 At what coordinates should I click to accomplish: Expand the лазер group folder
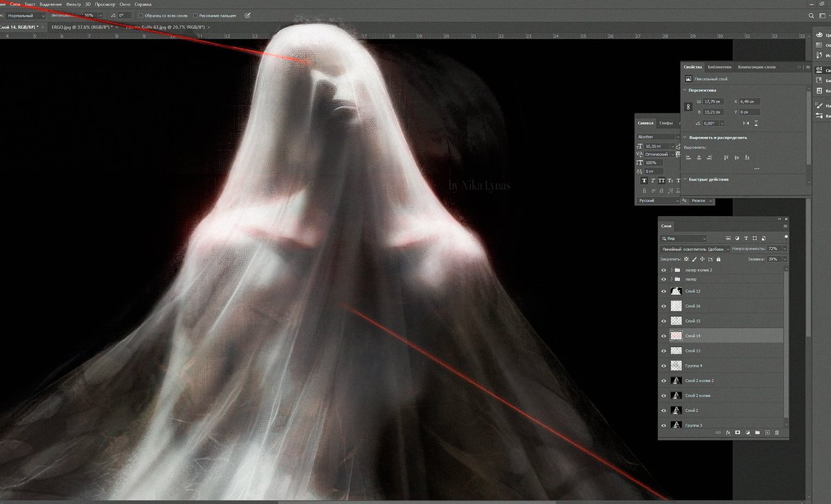(x=671, y=279)
